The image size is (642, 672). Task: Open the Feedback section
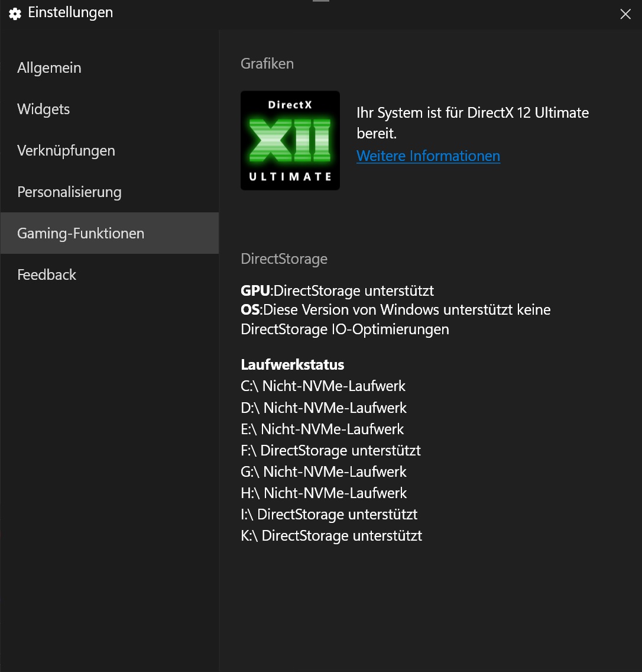tap(109, 274)
